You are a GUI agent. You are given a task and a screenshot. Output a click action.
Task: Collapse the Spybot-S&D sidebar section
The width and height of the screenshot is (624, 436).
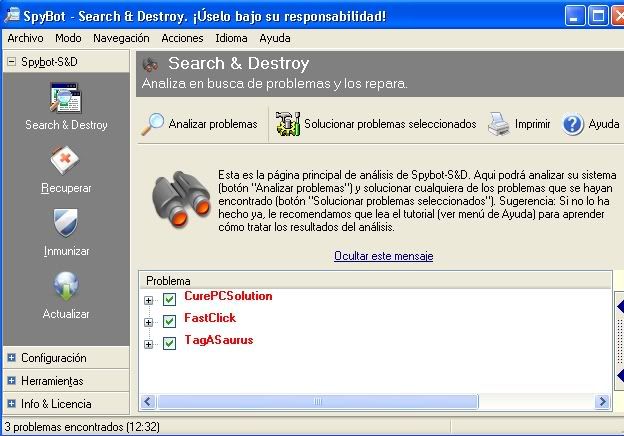pos(12,62)
